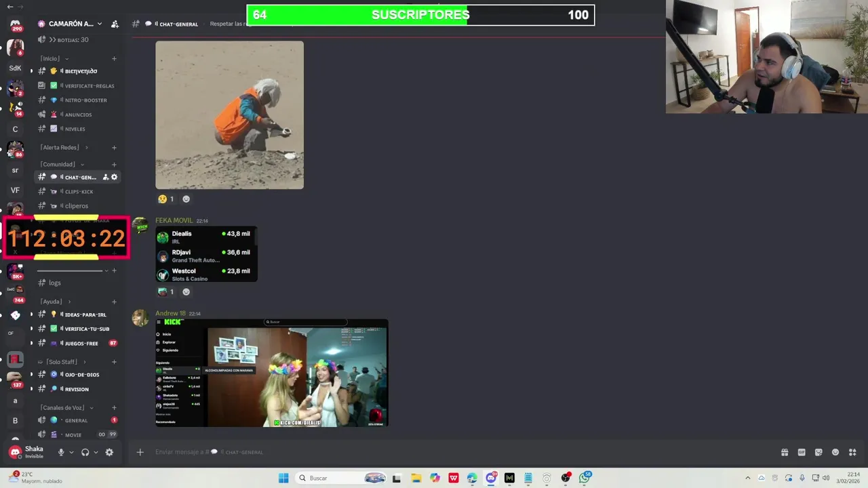Enlarge the desert crouching person image
Image resolution: width=868 pixels, height=488 pixels.
229,115
